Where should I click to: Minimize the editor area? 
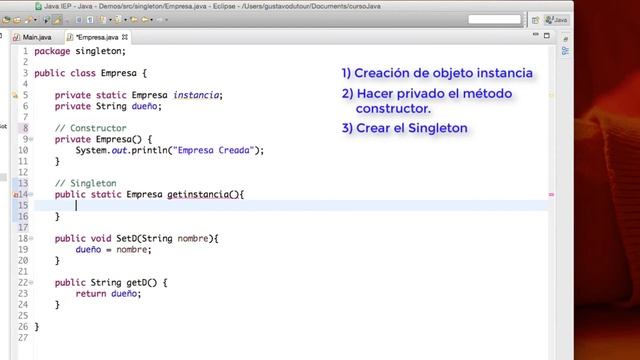click(536, 35)
